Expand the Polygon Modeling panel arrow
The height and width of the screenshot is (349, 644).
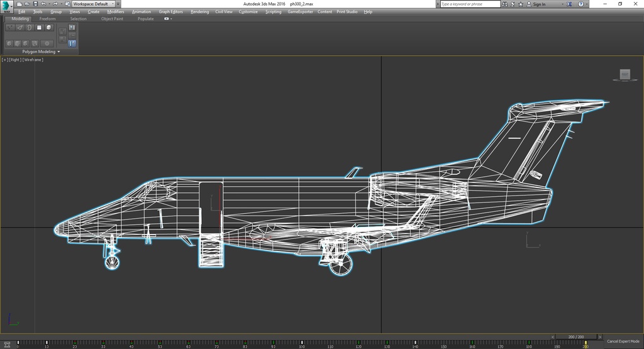(58, 52)
